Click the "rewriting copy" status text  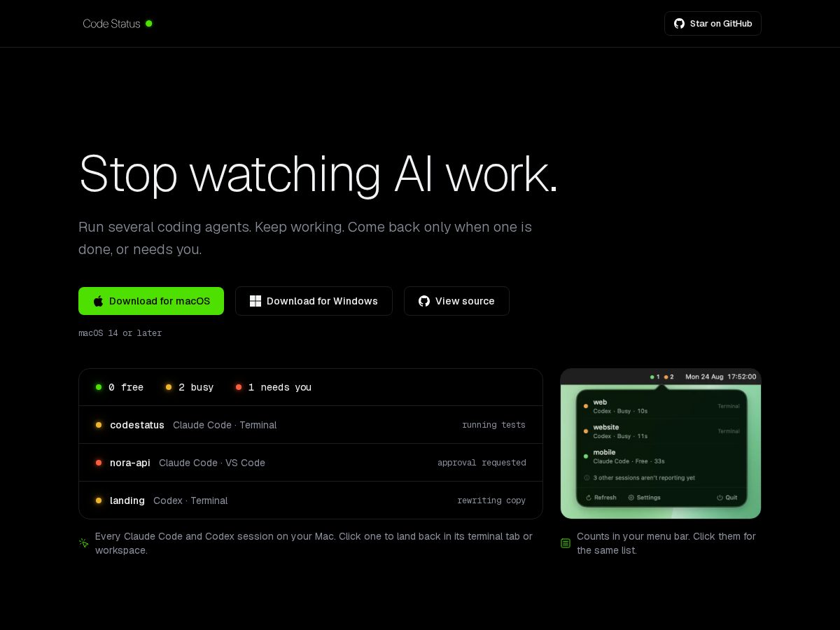pyautogui.click(x=491, y=500)
